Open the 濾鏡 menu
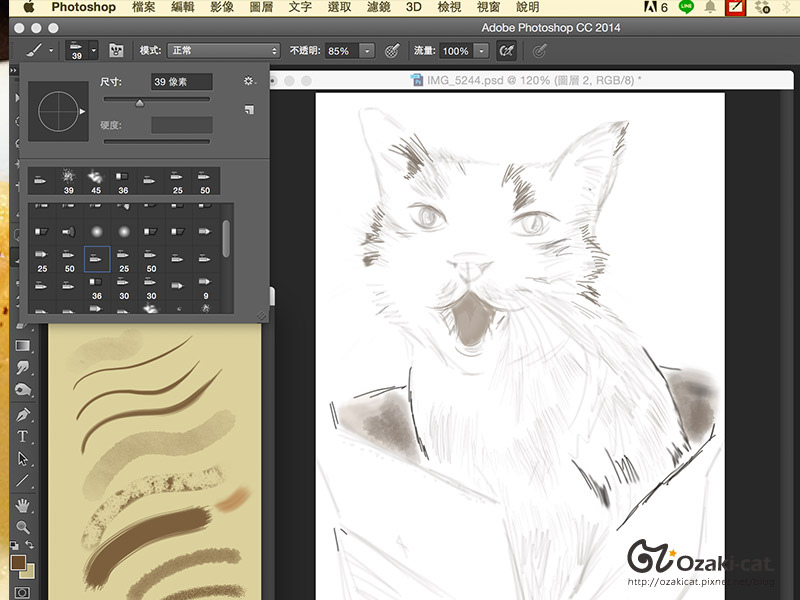The width and height of the screenshot is (800, 600). tap(377, 7)
